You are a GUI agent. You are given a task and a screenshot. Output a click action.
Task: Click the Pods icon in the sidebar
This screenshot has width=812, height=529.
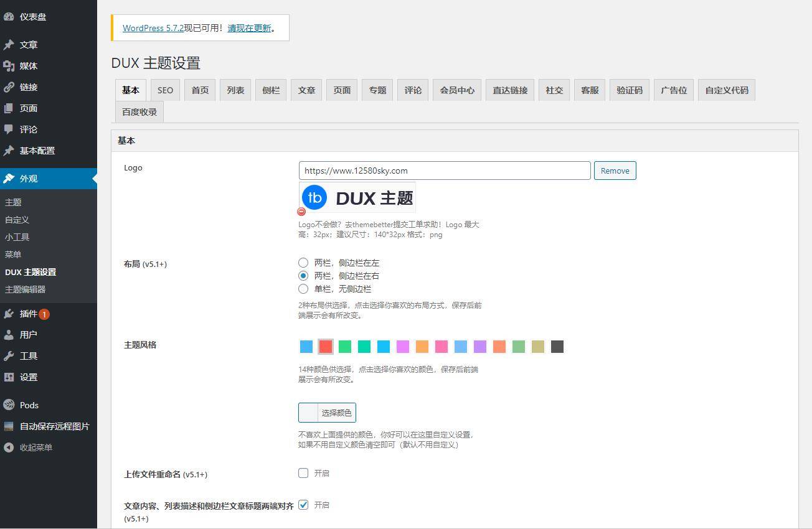[x=9, y=405]
